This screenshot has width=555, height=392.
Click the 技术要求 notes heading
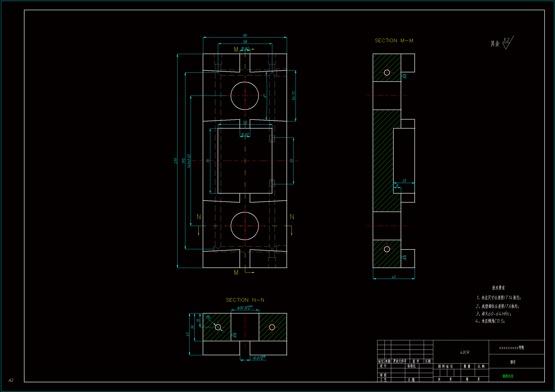click(499, 288)
